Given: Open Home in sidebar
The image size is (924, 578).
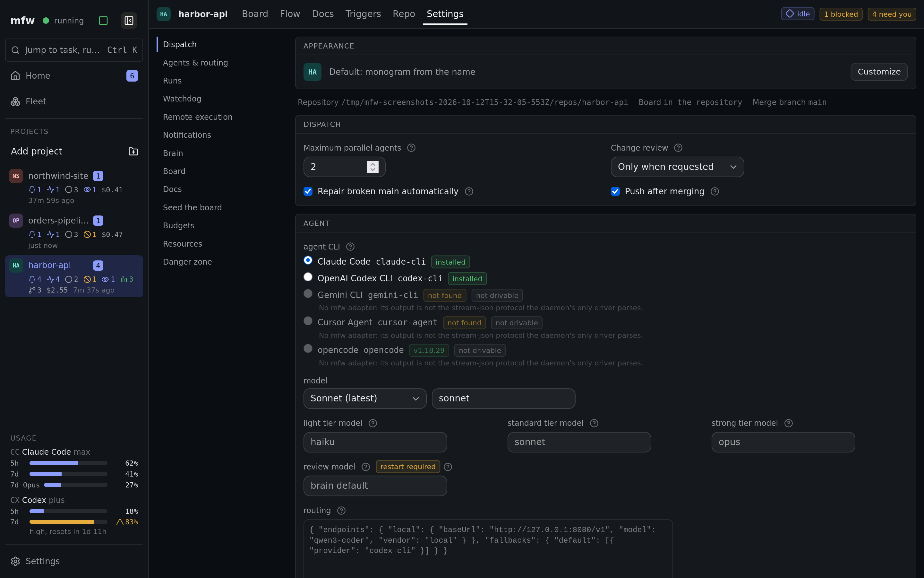Looking at the screenshot, I should 74,76.
